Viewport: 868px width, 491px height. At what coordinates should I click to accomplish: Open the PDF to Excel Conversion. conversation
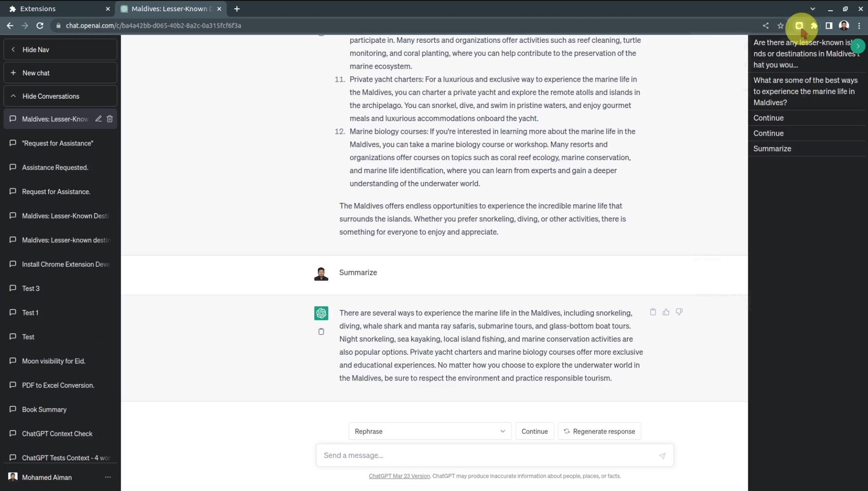60,385
